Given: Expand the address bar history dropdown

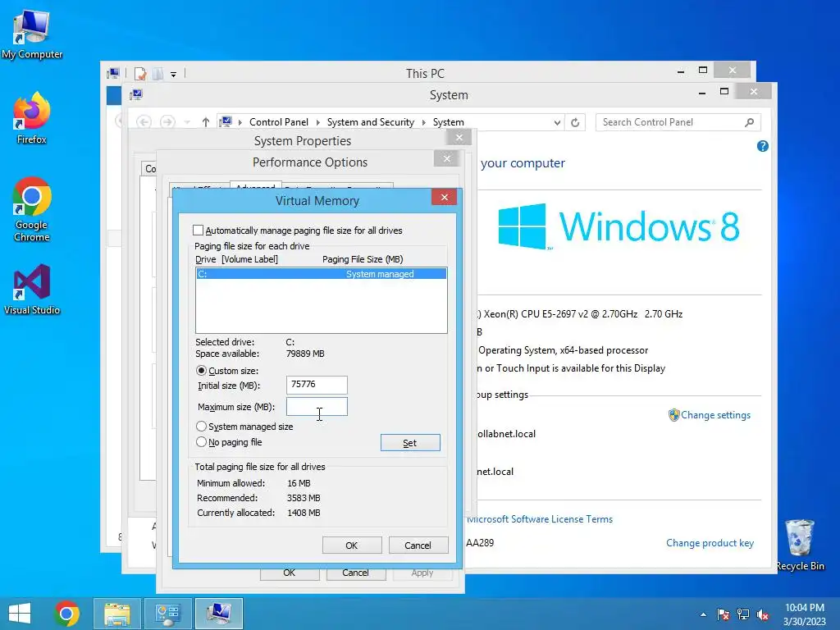Looking at the screenshot, I should 557,123.
